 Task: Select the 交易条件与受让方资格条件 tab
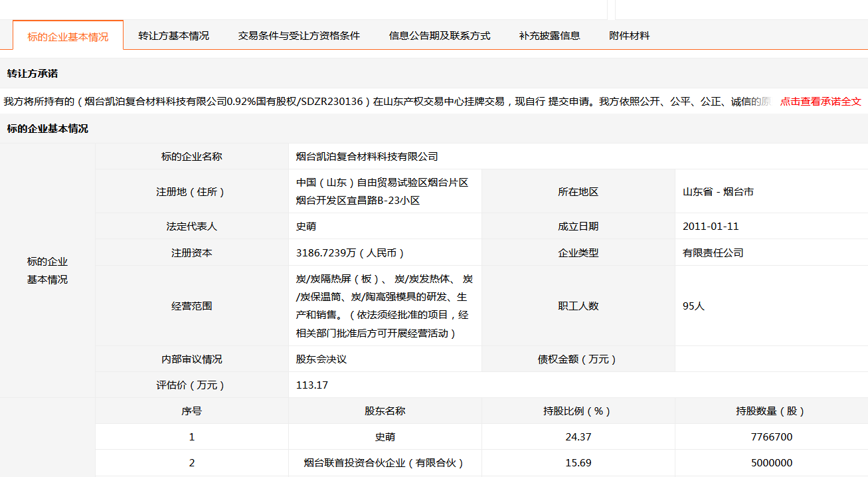coord(299,36)
